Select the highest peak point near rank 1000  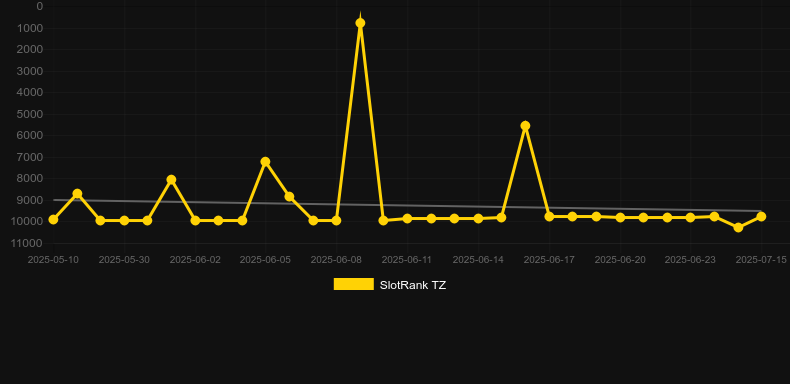tap(360, 23)
